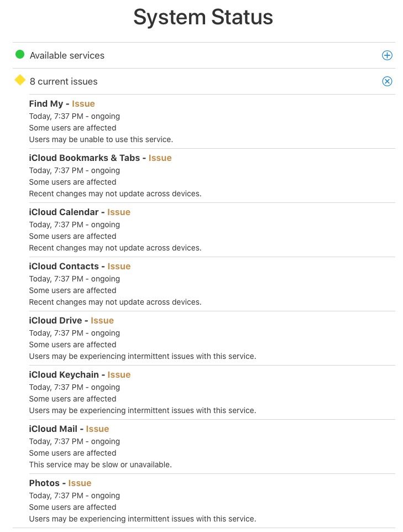Select the iCloud Drive service name
Image resolution: width=403 pixels, height=532 pixels.
click(55, 320)
